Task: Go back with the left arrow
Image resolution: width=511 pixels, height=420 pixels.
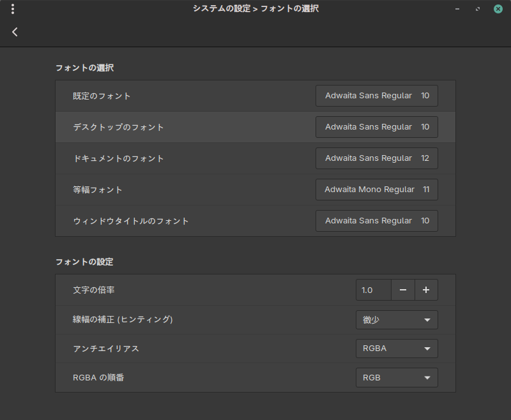Action: point(15,32)
